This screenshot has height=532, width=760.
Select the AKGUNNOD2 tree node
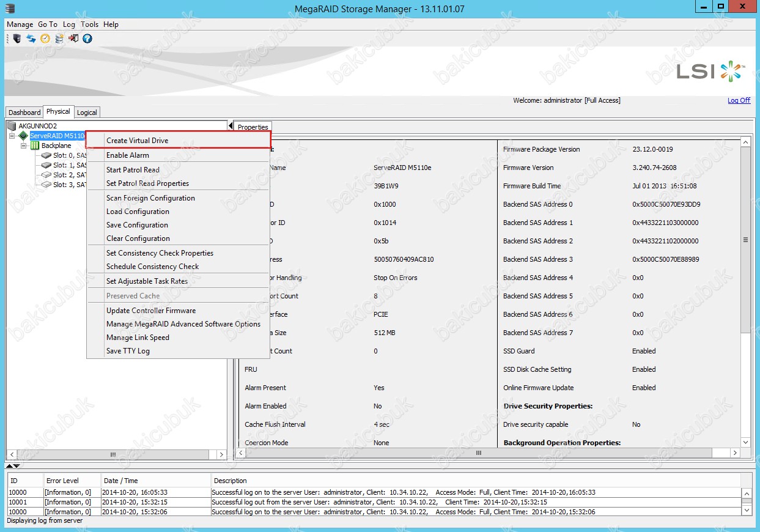pyautogui.click(x=38, y=126)
